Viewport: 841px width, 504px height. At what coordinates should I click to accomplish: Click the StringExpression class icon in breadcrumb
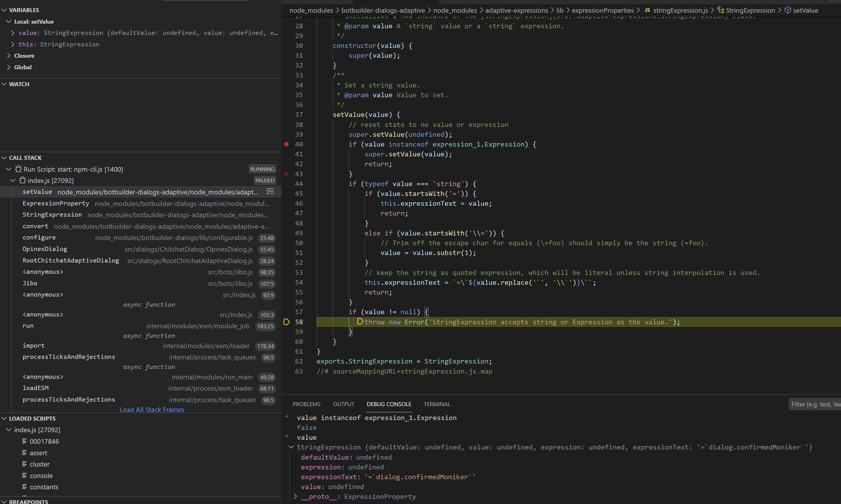coord(720,10)
